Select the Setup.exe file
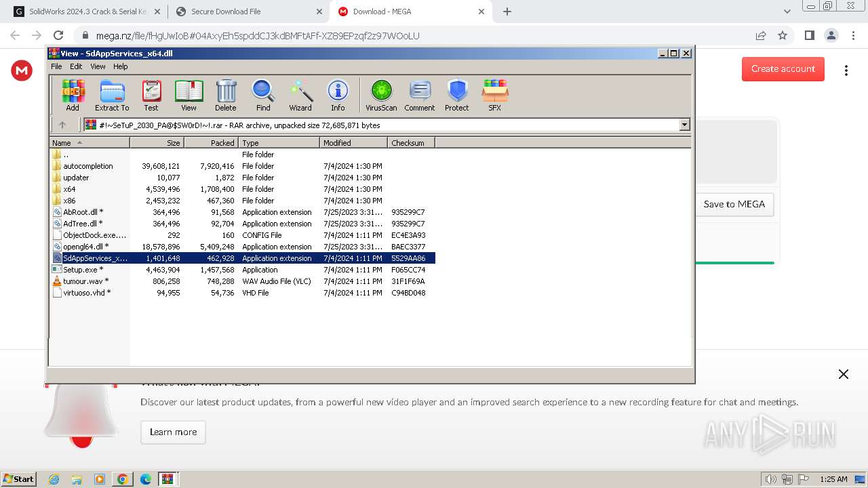868x488 pixels. [242, 270]
